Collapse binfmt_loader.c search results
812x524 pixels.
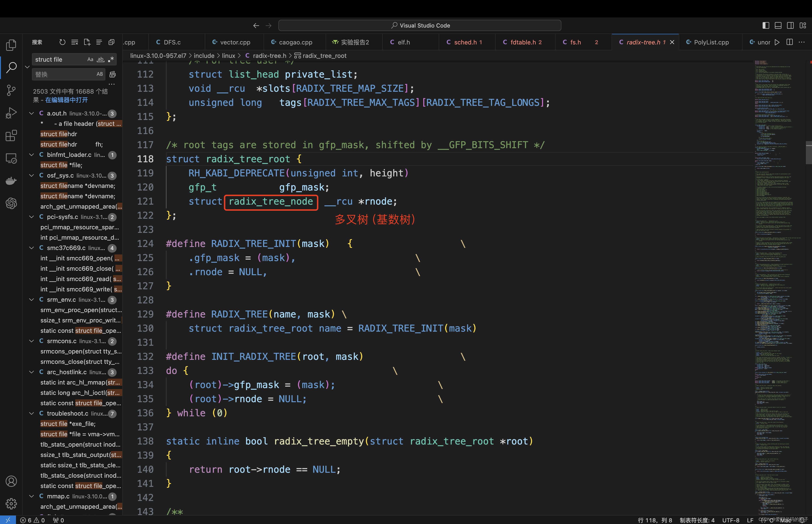32,155
